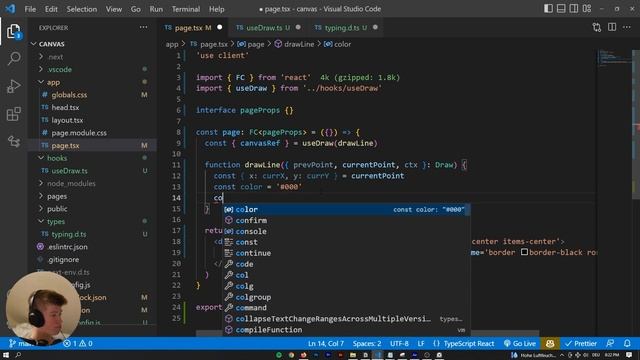Toggle secondary side bar layout icon
Image resolution: width=640 pixels, height=360 pixels.
pos(573,9)
